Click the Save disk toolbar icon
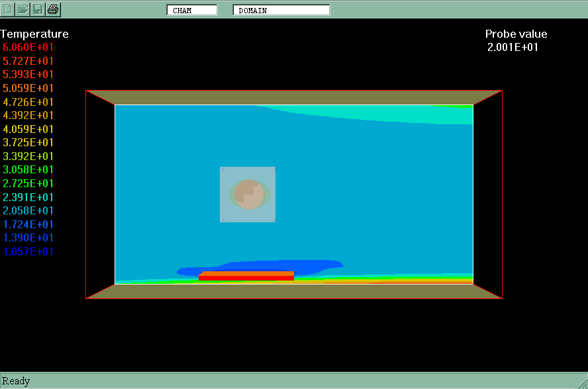Image resolution: width=588 pixels, height=389 pixels. point(38,9)
